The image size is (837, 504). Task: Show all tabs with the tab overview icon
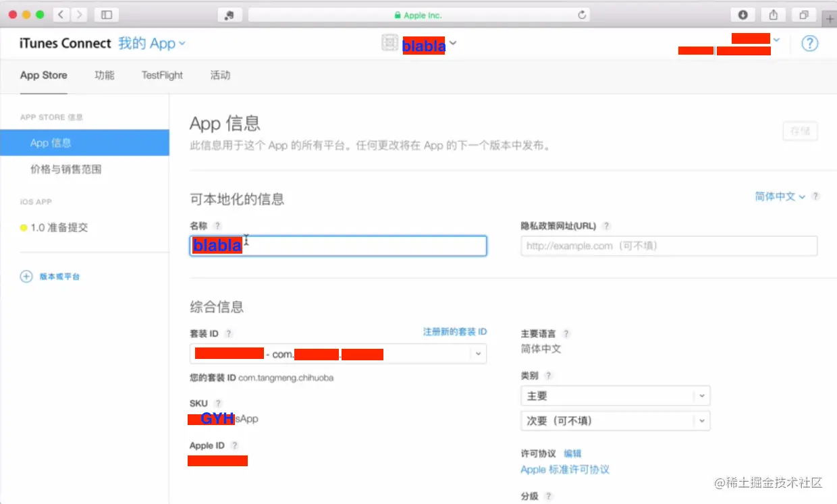804,15
